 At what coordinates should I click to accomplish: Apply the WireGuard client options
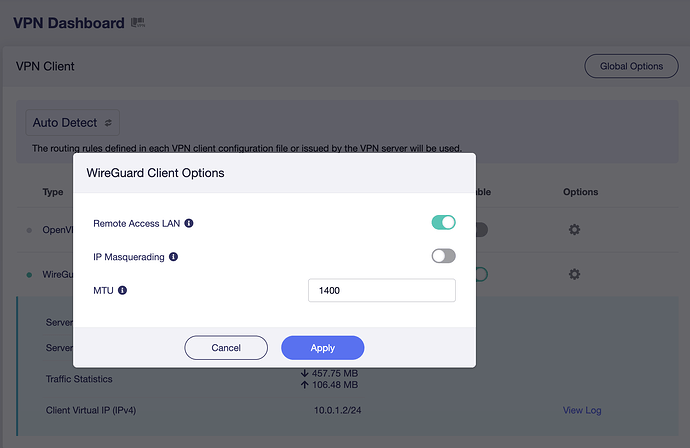[x=323, y=348]
